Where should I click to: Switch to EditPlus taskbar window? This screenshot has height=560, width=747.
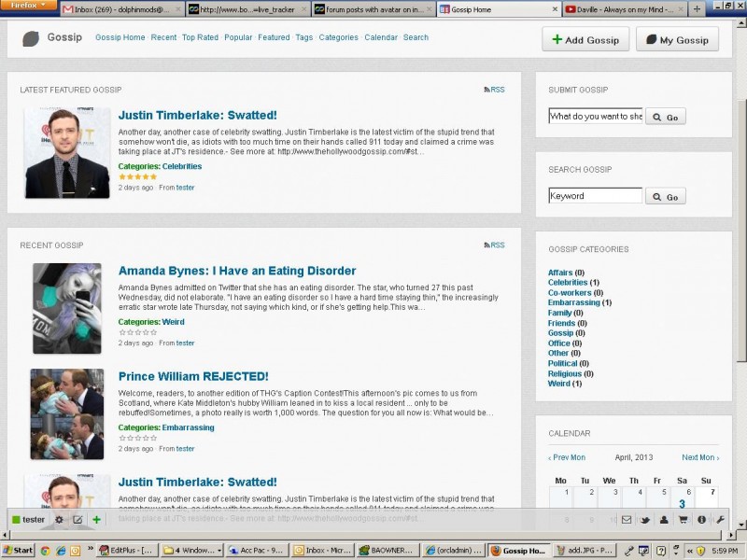pyautogui.click(x=126, y=551)
